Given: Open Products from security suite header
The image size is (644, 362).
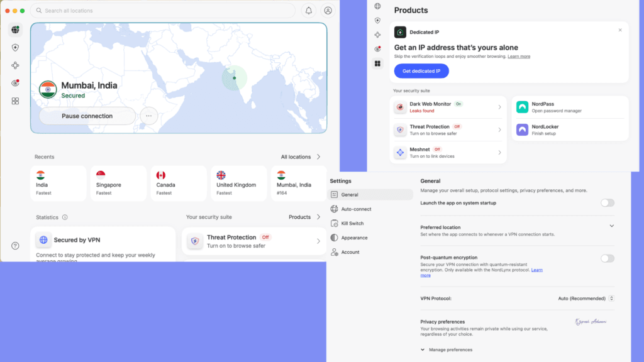Looking at the screenshot, I should tap(304, 217).
